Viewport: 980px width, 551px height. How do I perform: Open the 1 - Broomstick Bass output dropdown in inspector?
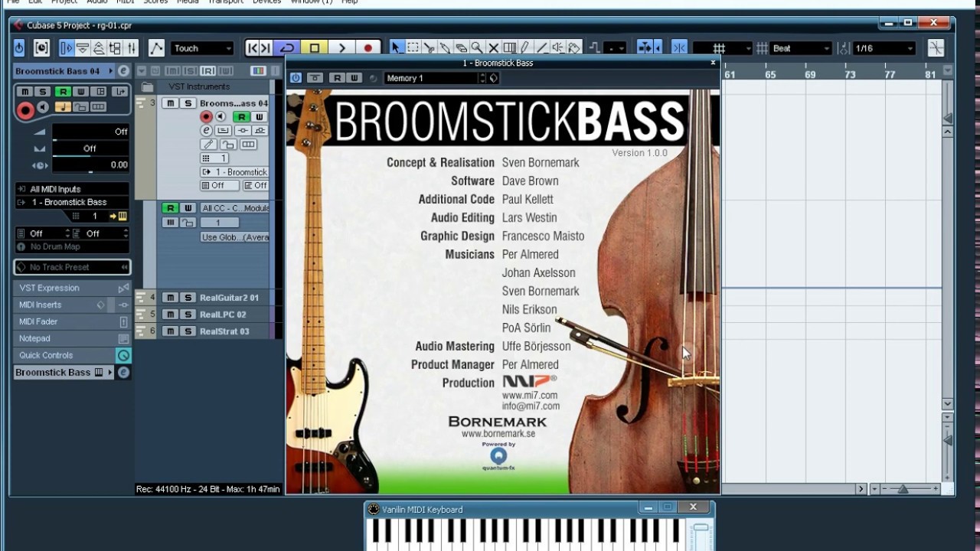coord(72,202)
